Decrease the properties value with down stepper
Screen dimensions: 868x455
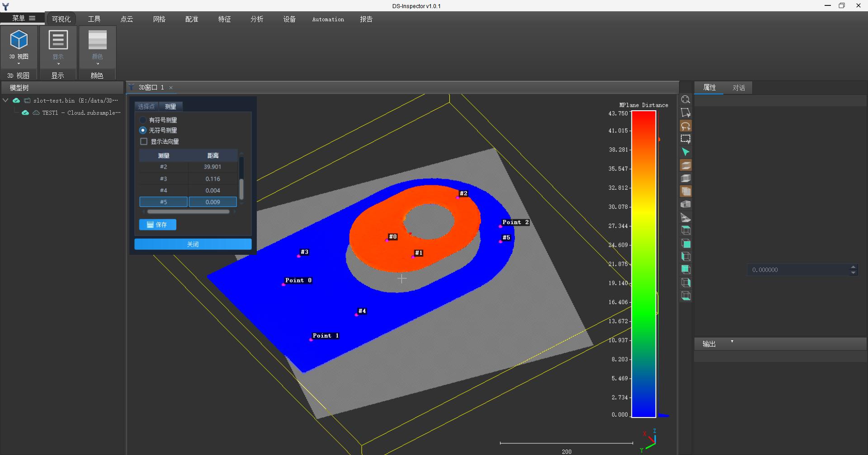(x=853, y=272)
